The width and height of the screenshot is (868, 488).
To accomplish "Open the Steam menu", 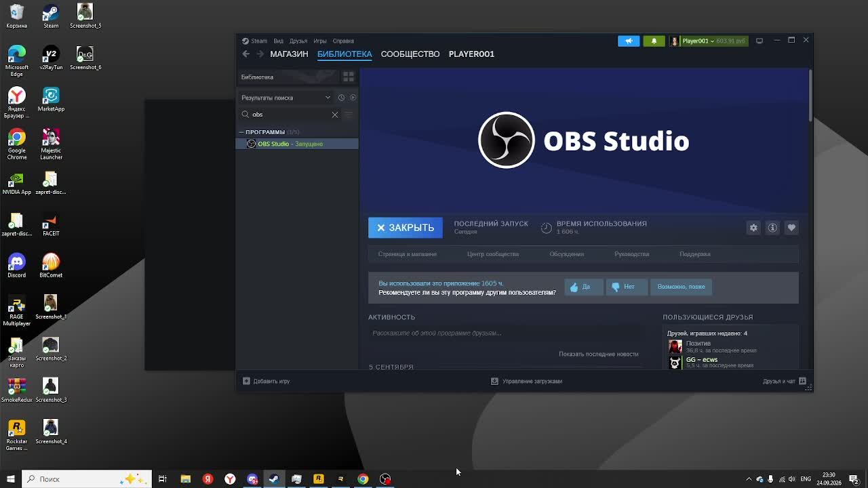I will point(255,41).
